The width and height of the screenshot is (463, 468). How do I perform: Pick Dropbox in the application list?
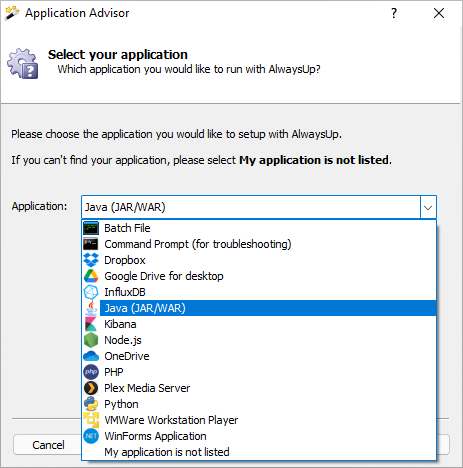pos(259,260)
